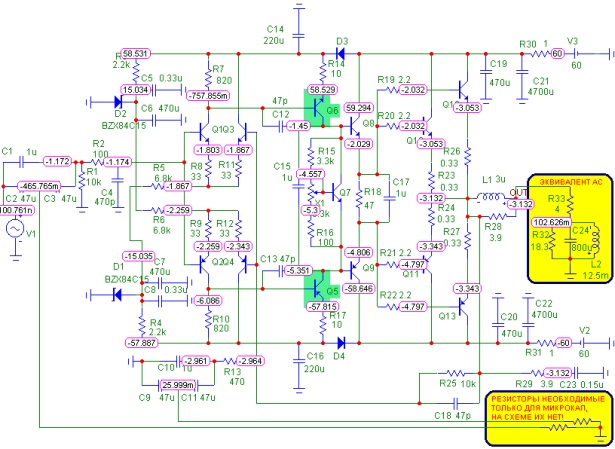Click the yellow ЭКВИВАЛЕНТ АС box title

(x=570, y=182)
